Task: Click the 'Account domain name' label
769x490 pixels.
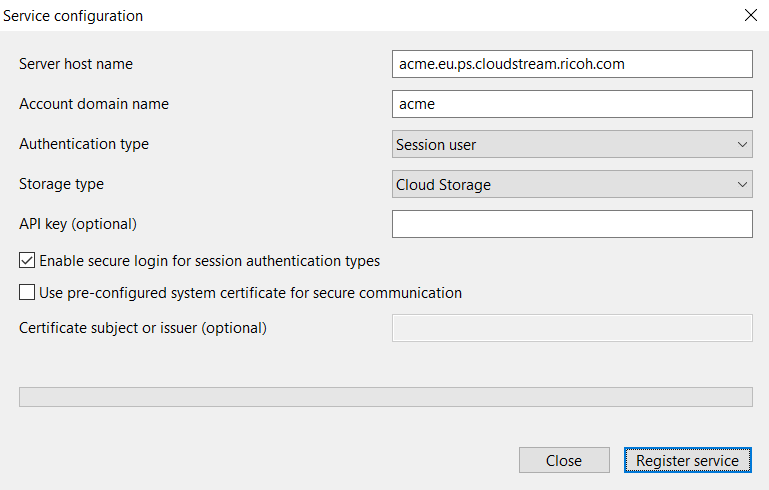Action: click(x=94, y=104)
